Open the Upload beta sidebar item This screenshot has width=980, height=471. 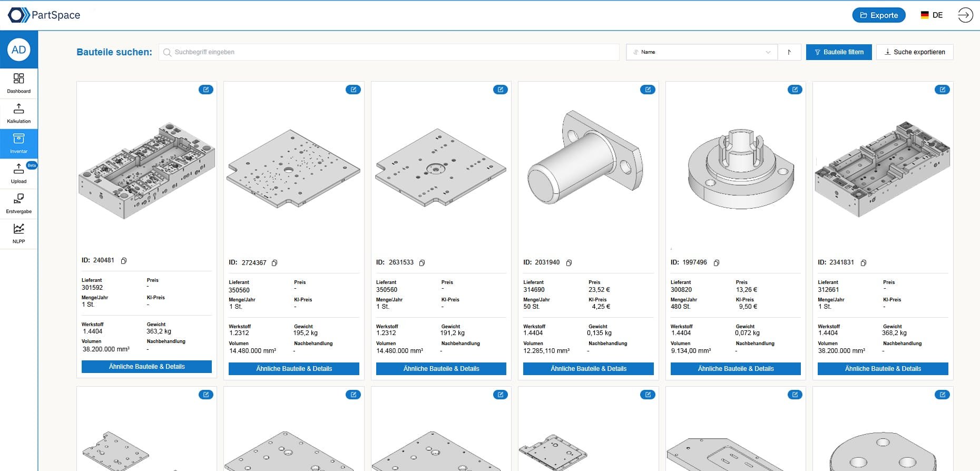click(19, 173)
